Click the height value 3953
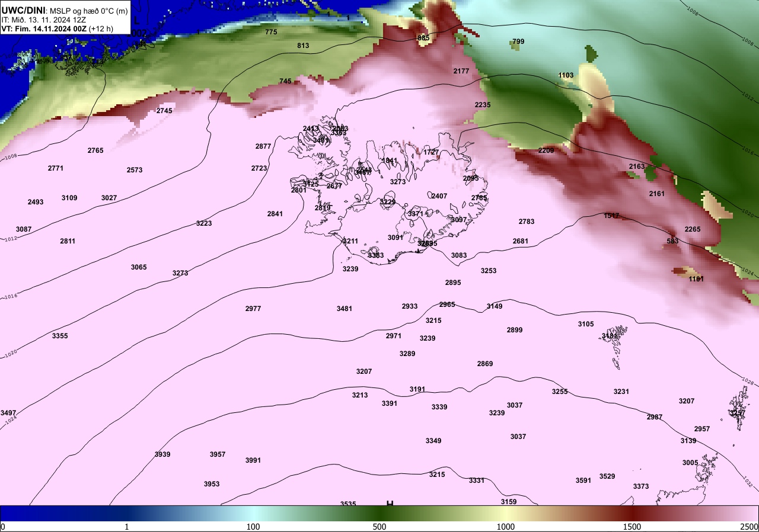This screenshot has height=532, width=759. [212, 484]
